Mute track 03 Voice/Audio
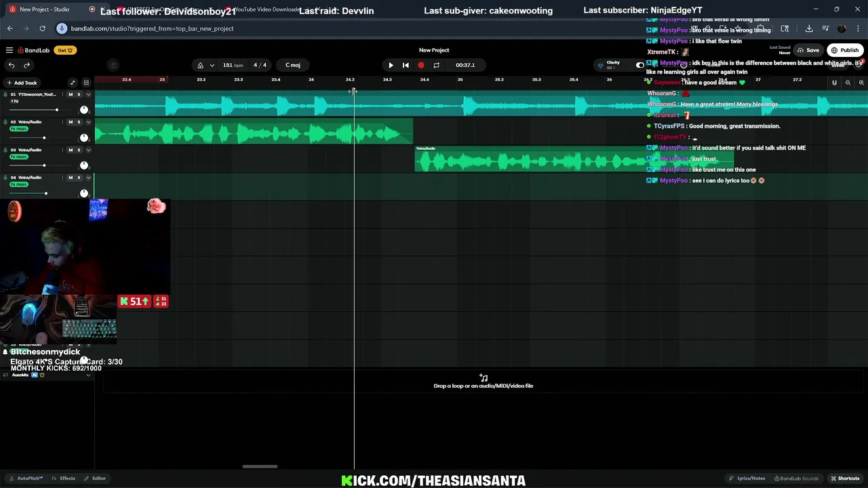Image resolution: width=868 pixels, height=488 pixels. [x=71, y=150]
